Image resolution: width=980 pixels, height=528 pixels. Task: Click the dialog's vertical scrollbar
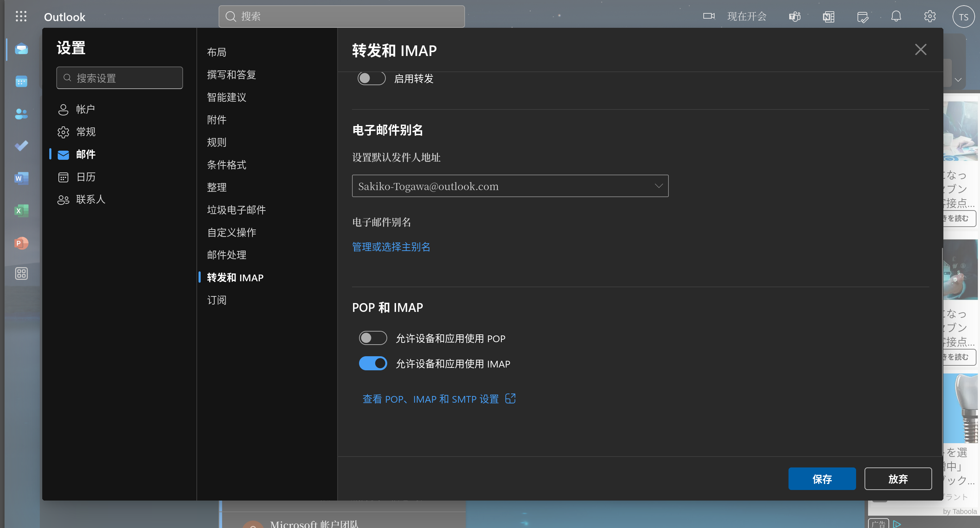point(942,352)
